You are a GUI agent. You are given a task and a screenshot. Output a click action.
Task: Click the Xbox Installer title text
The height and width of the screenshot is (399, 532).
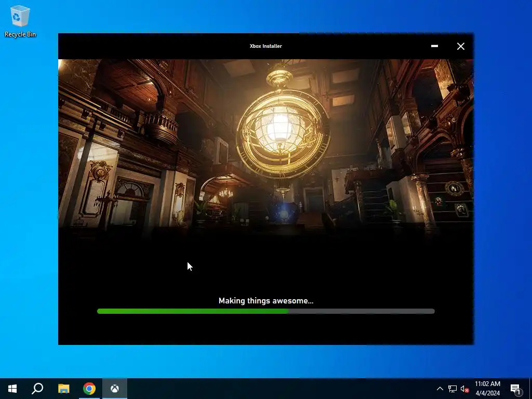(x=265, y=46)
